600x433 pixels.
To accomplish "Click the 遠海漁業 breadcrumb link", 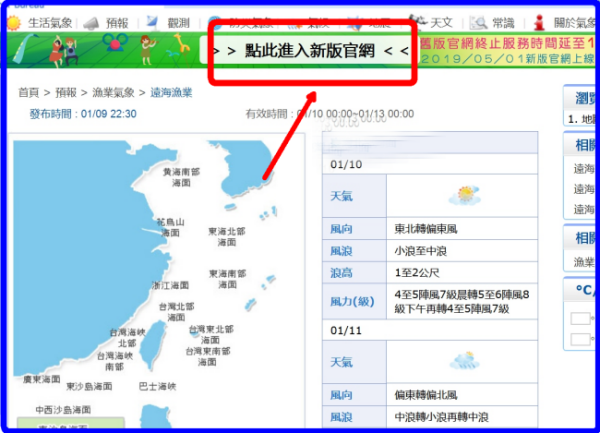I will tap(169, 93).
